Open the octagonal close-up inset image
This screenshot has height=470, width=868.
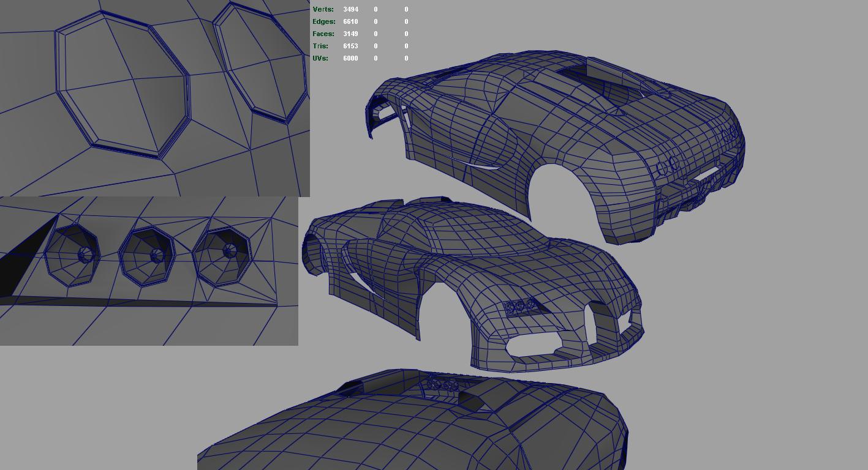155,98
